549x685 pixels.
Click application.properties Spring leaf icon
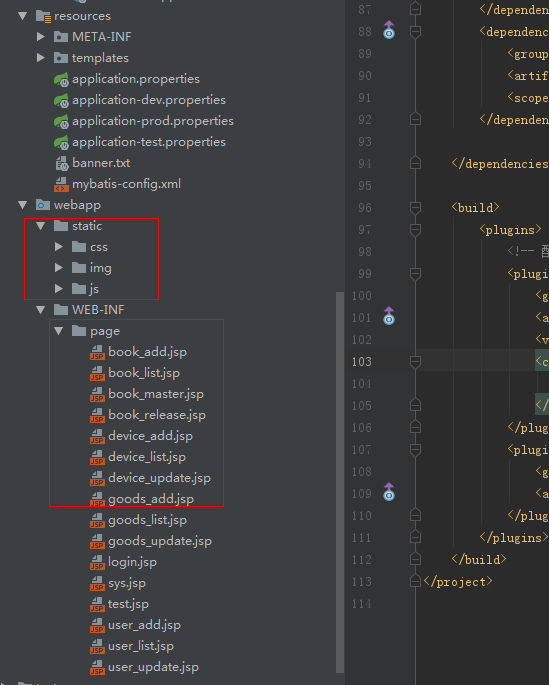(x=61, y=80)
